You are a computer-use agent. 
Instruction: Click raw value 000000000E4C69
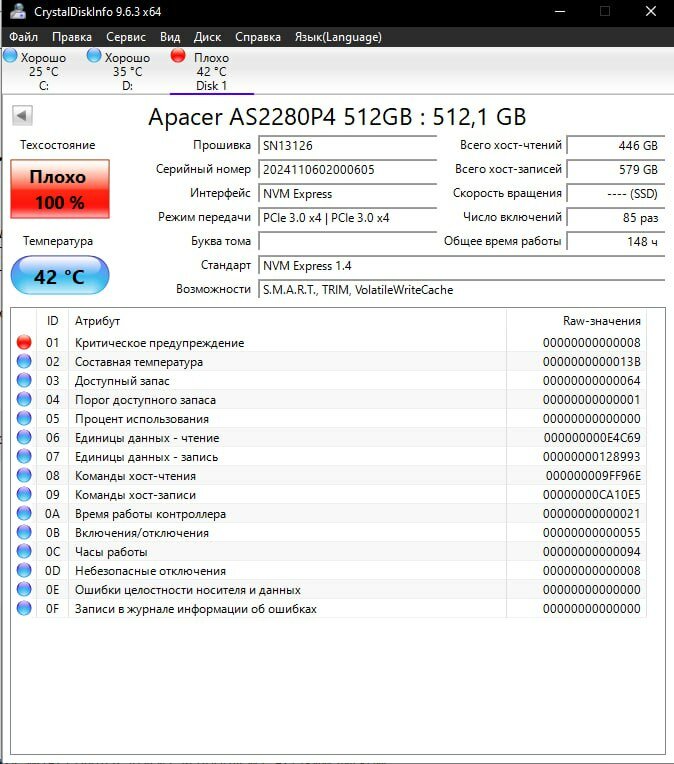pyautogui.click(x=592, y=438)
